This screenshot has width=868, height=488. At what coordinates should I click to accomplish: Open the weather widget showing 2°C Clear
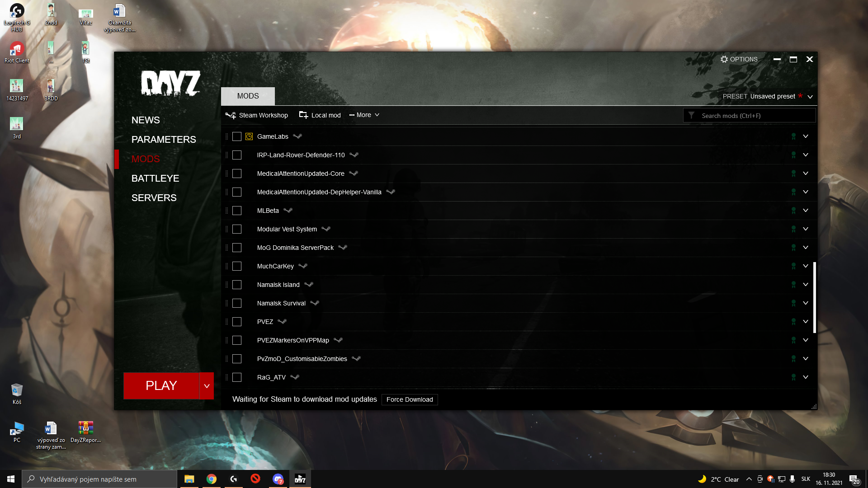pos(718,479)
